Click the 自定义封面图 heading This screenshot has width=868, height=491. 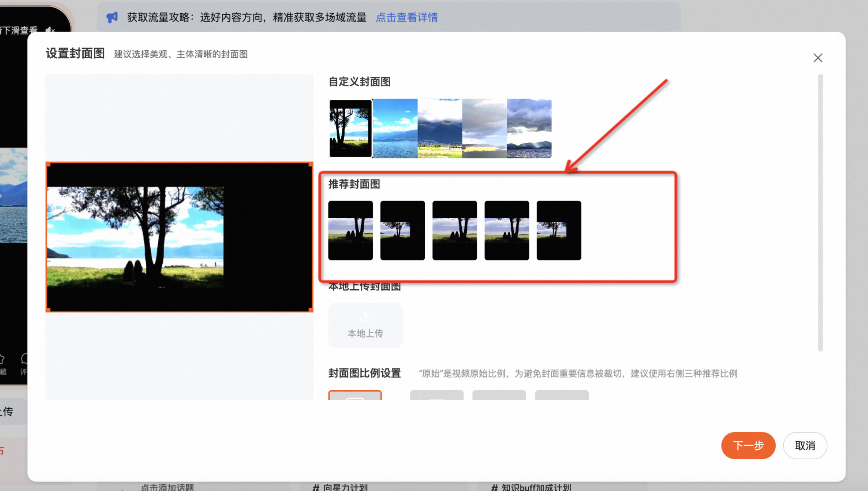[x=359, y=82]
